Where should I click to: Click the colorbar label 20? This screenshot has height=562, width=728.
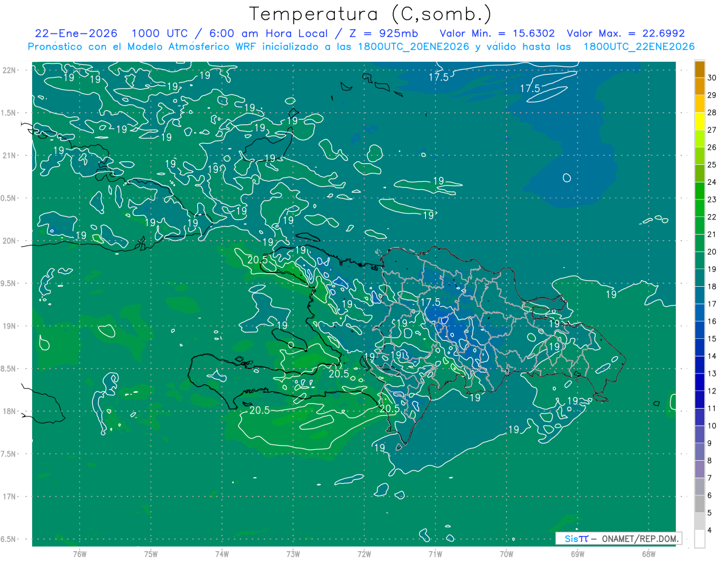click(712, 252)
